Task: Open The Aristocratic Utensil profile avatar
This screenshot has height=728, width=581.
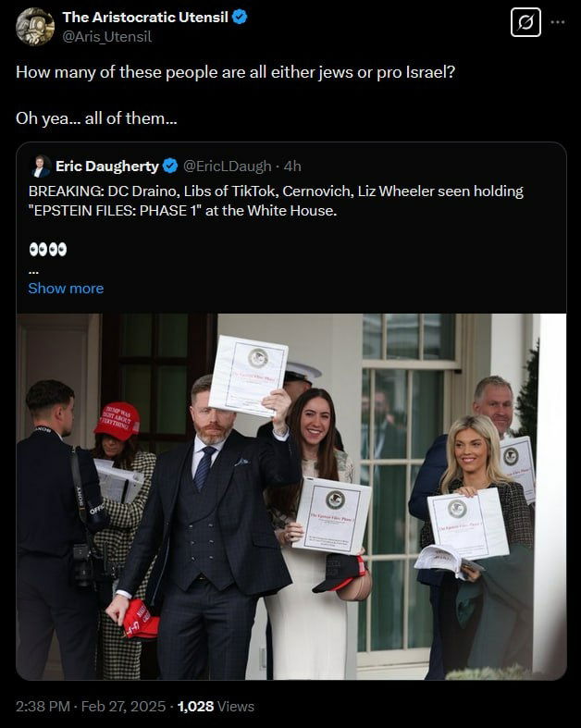Action: (x=35, y=27)
